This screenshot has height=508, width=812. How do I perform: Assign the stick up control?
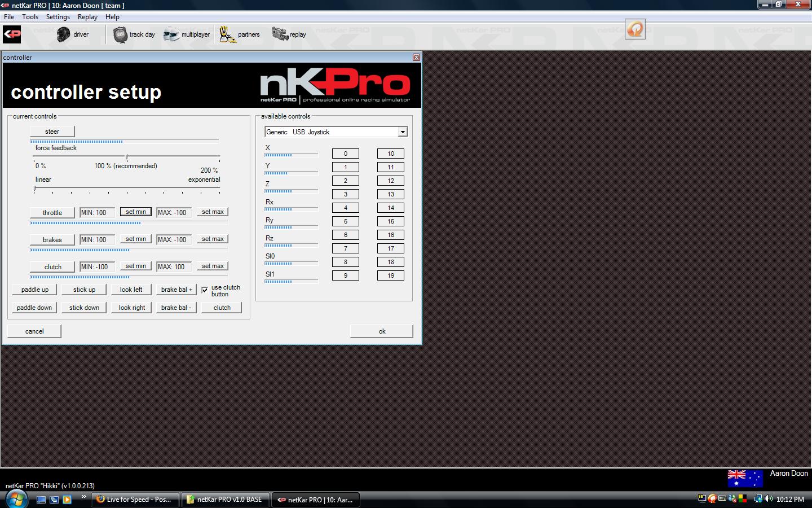tap(84, 290)
